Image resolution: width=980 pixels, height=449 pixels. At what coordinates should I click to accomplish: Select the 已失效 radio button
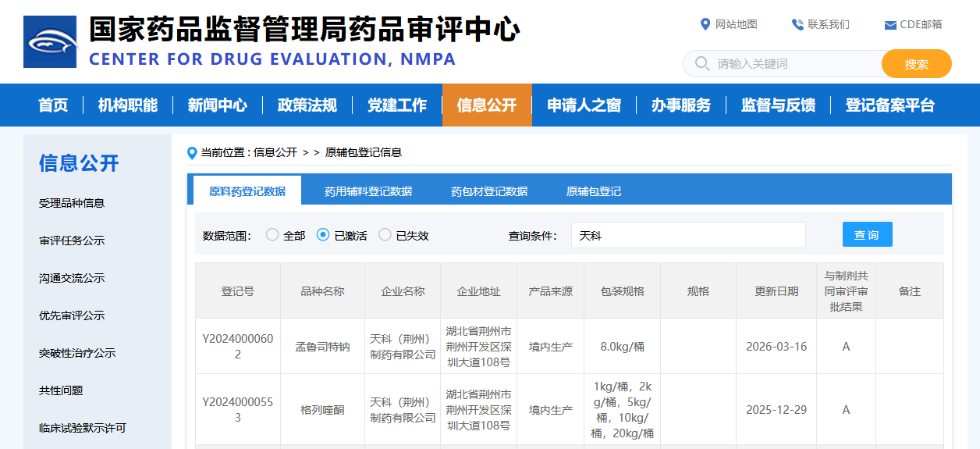tap(385, 235)
